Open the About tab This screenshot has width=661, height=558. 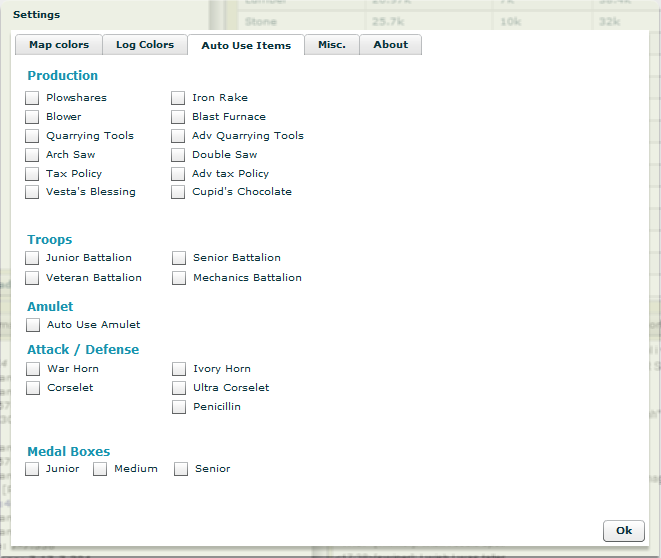pyautogui.click(x=390, y=45)
